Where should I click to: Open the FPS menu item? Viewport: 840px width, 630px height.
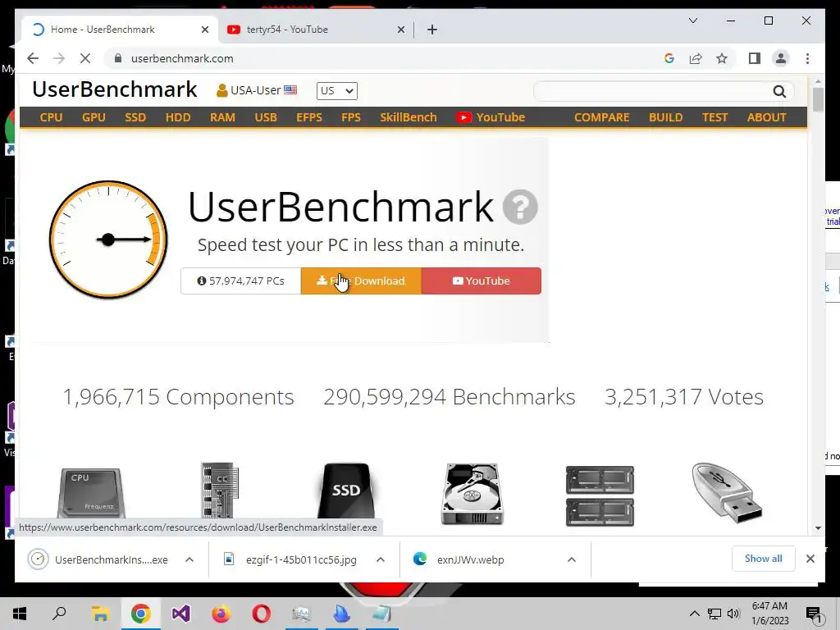click(351, 117)
